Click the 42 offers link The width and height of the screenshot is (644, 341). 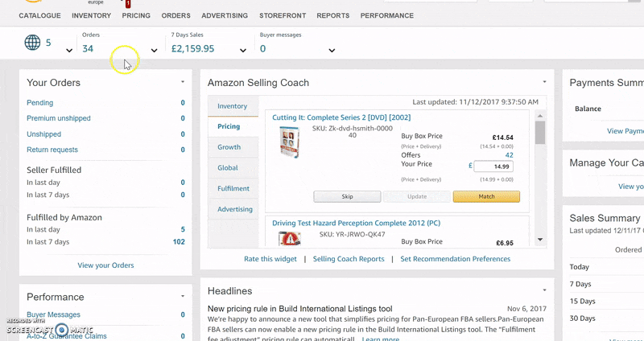pyautogui.click(x=509, y=155)
